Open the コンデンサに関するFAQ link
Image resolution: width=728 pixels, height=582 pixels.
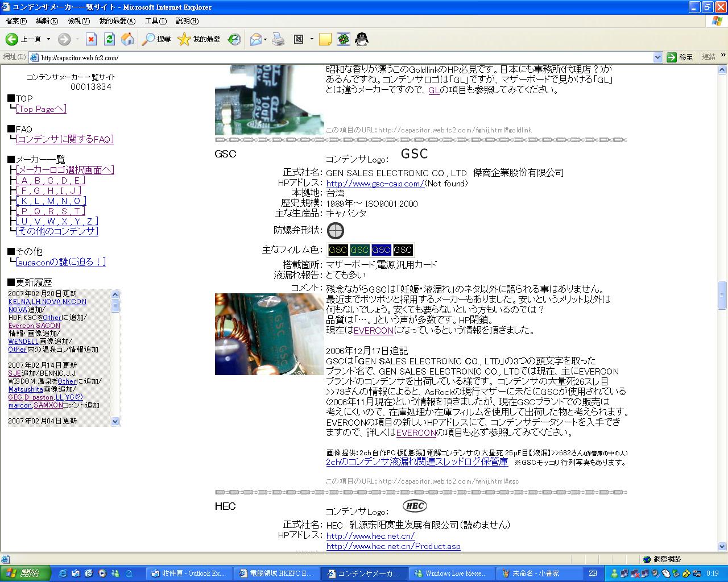(65, 139)
